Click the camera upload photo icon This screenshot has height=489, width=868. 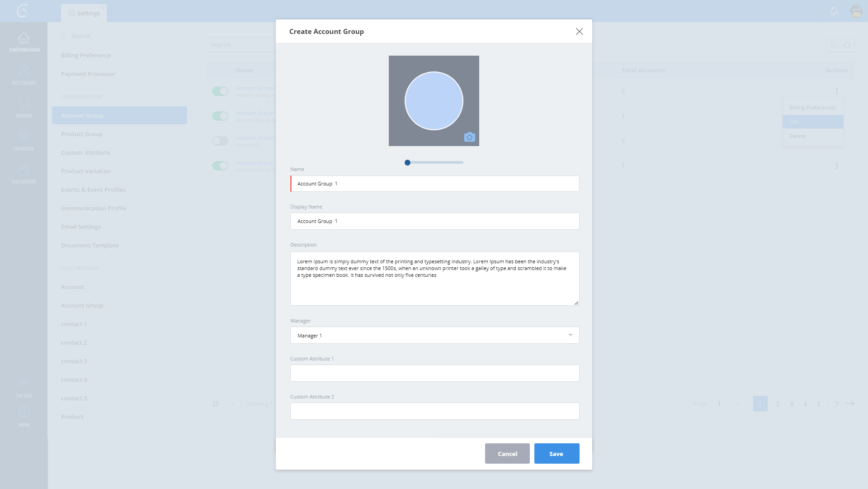coord(469,137)
